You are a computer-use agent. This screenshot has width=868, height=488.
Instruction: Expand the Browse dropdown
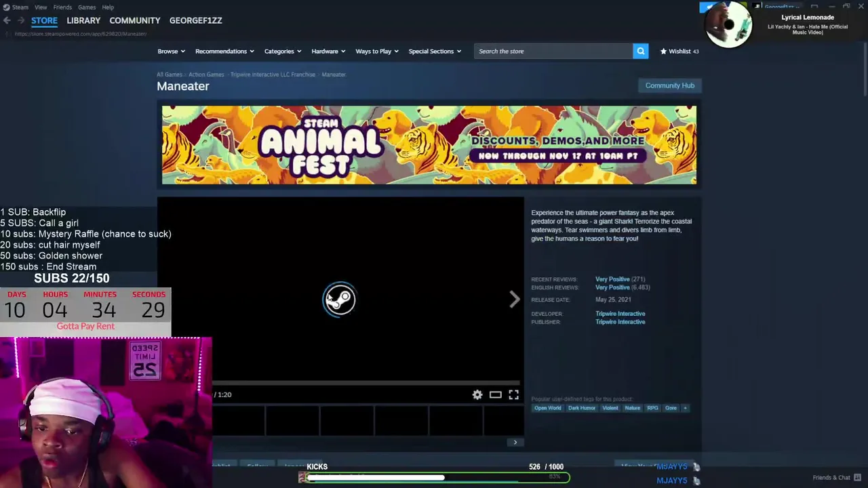point(171,51)
